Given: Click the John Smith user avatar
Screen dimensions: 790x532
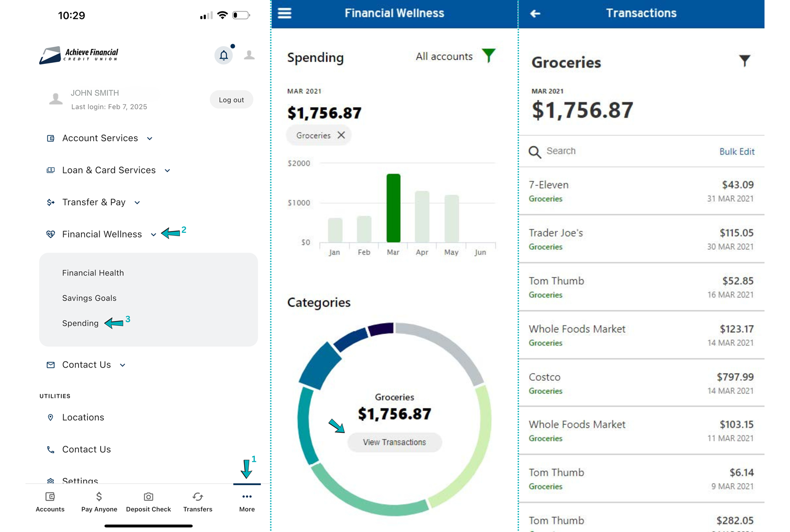Looking at the screenshot, I should [56, 99].
